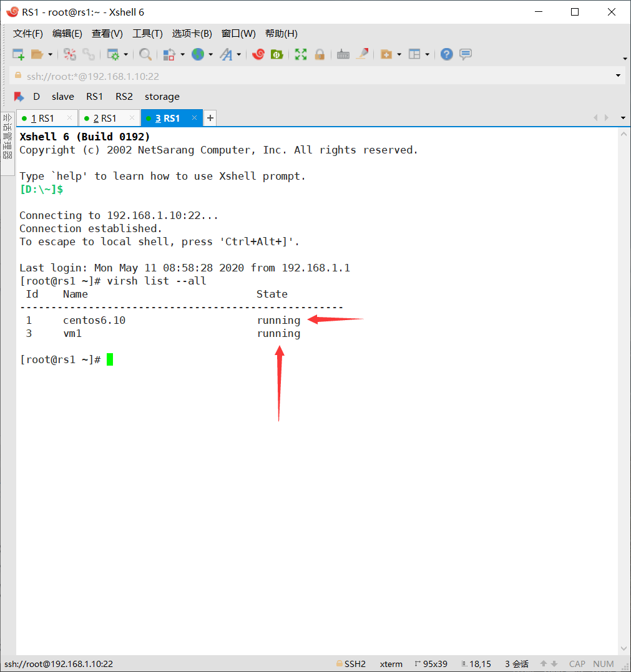Screen dimensions: 631x672
Task: Click the RS1 quick link button
Action: 95,97
